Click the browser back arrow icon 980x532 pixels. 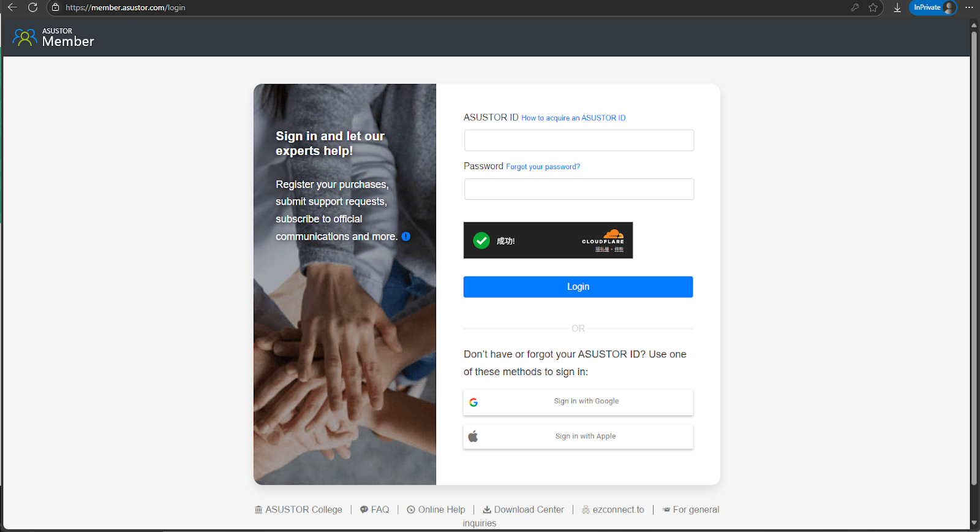[12, 7]
